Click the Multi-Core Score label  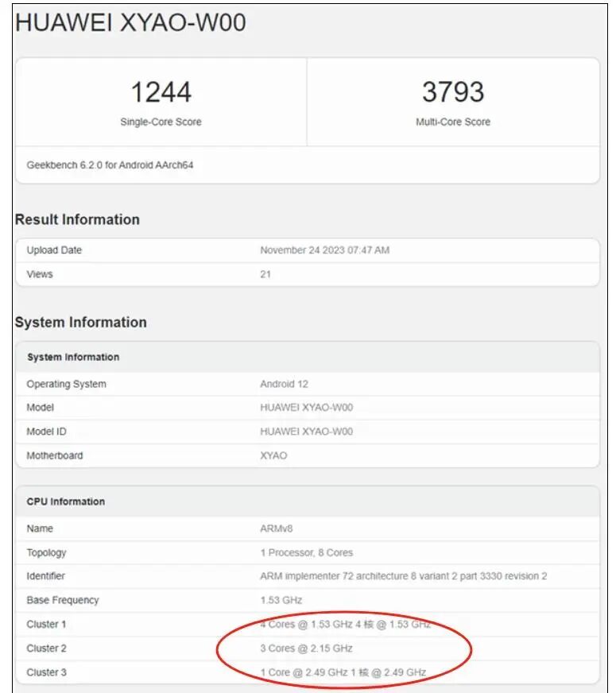(x=453, y=122)
